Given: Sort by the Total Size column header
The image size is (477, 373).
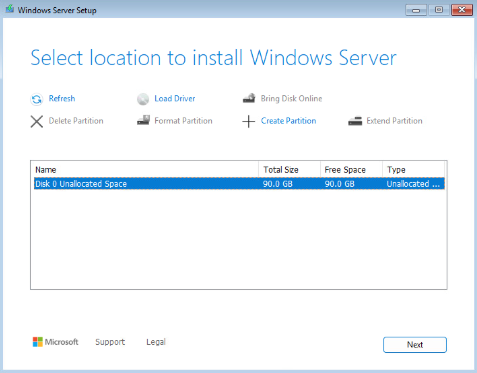Looking at the screenshot, I should tap(289, 170).
